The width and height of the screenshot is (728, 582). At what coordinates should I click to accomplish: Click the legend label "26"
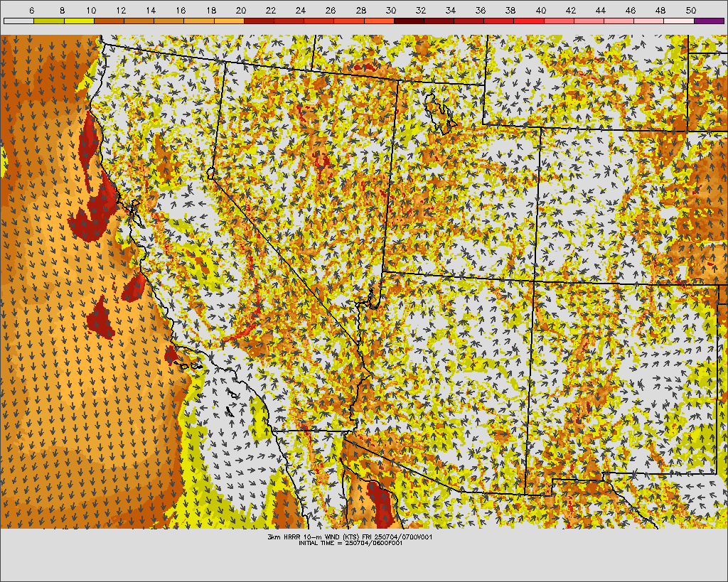(331, 10)
